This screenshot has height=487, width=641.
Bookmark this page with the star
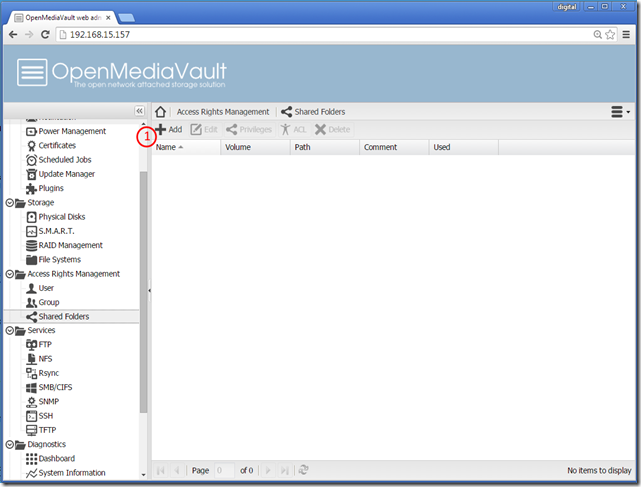click(610, 35)
